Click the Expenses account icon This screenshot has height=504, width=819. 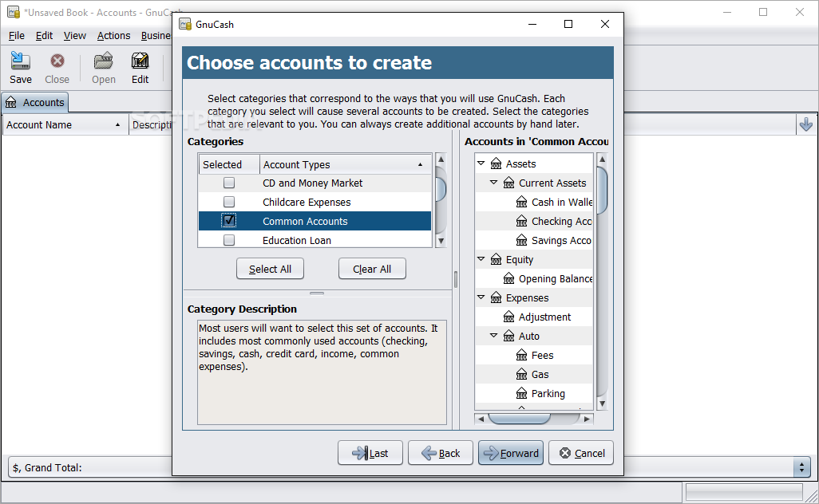(497, 298)
